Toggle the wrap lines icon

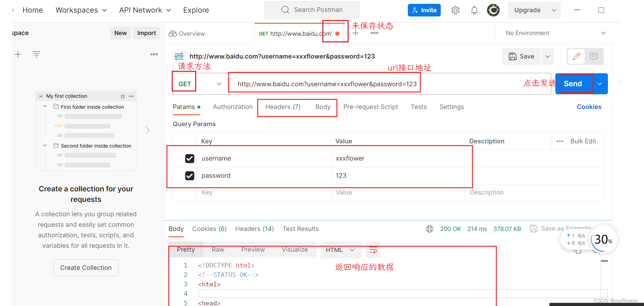[x=373, y=250]
